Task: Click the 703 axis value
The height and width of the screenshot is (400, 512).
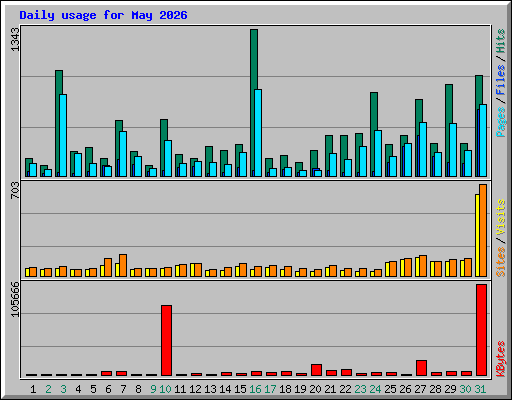Action: 15,191
